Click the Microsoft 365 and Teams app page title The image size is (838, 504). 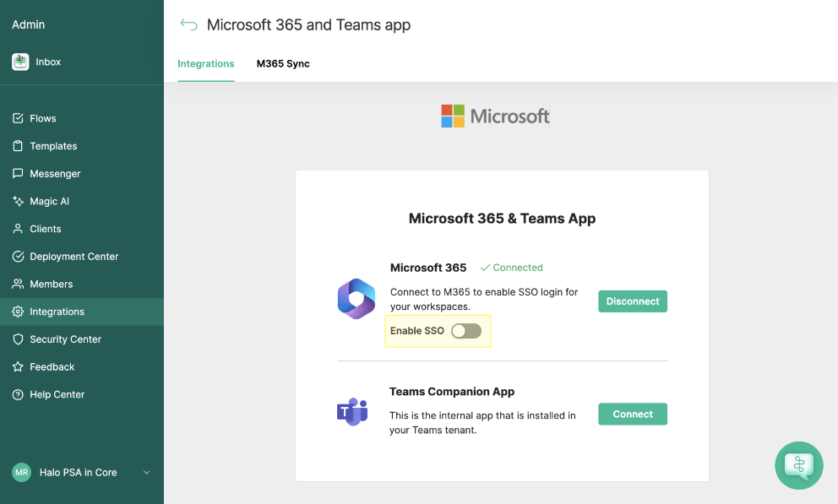308,25
